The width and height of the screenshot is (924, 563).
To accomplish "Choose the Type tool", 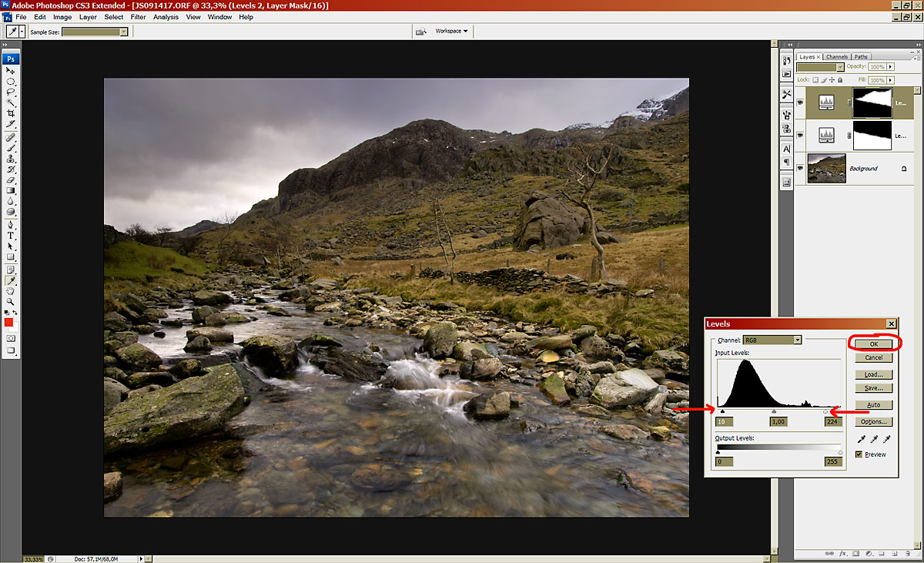I will tap(11, 236).
